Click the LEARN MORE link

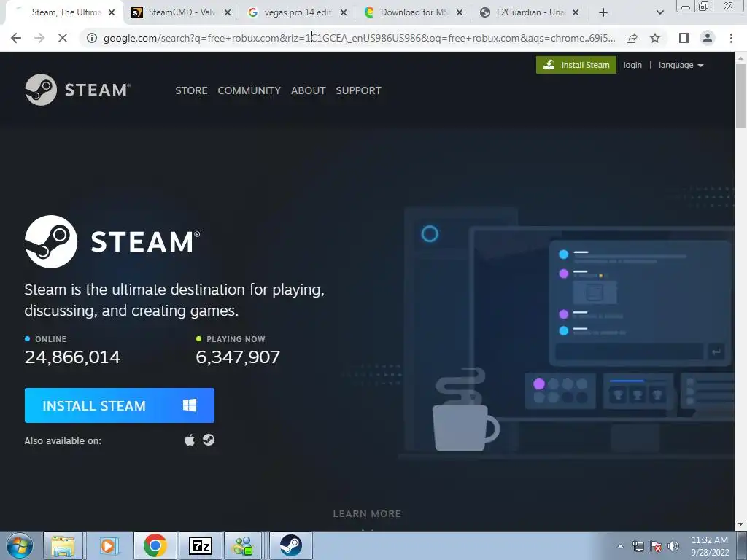(367, 514)
